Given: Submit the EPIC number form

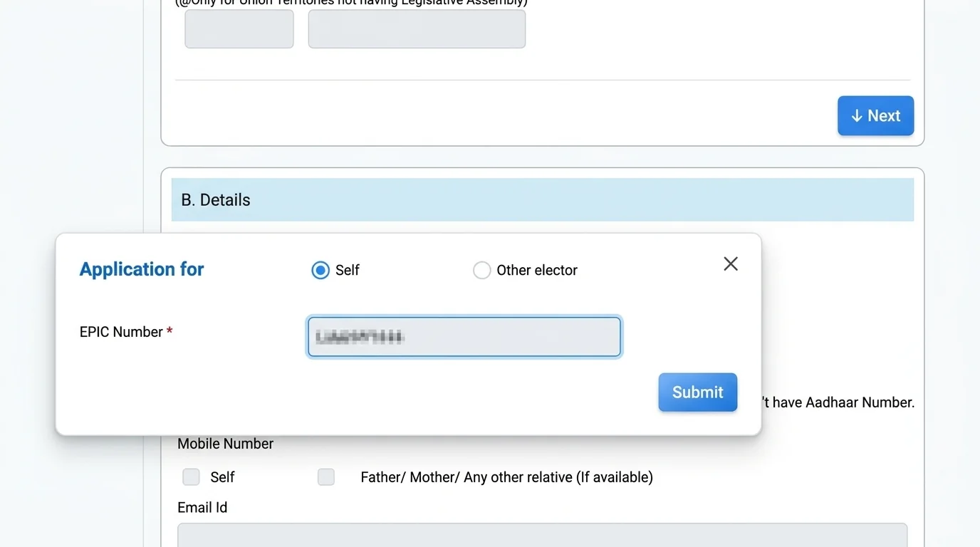Looking at the screenshot, I should [x=698, y=392].
